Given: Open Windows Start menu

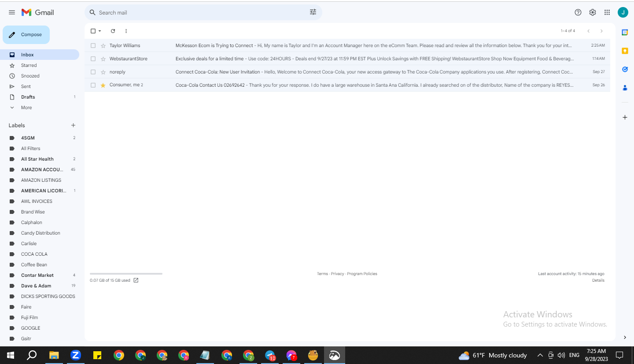Looking at the screenshot, I should click(x=11, y=355).
